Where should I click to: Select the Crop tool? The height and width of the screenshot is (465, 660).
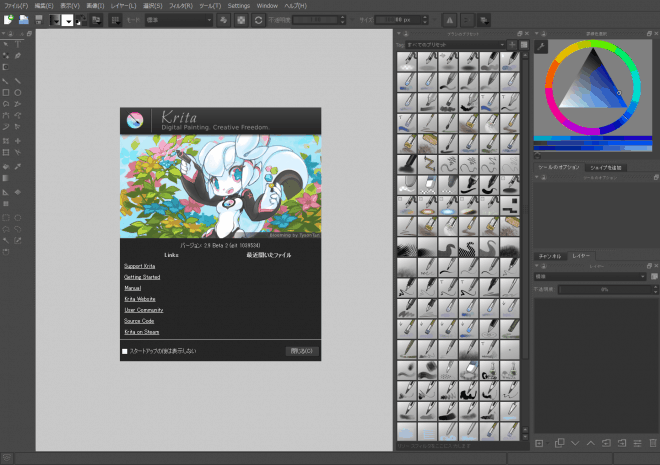point(6,152)
